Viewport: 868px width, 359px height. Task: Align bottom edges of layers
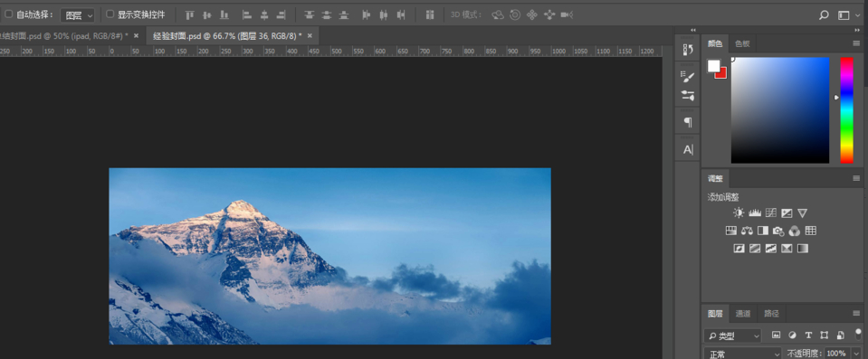click(x=224, y=15)
